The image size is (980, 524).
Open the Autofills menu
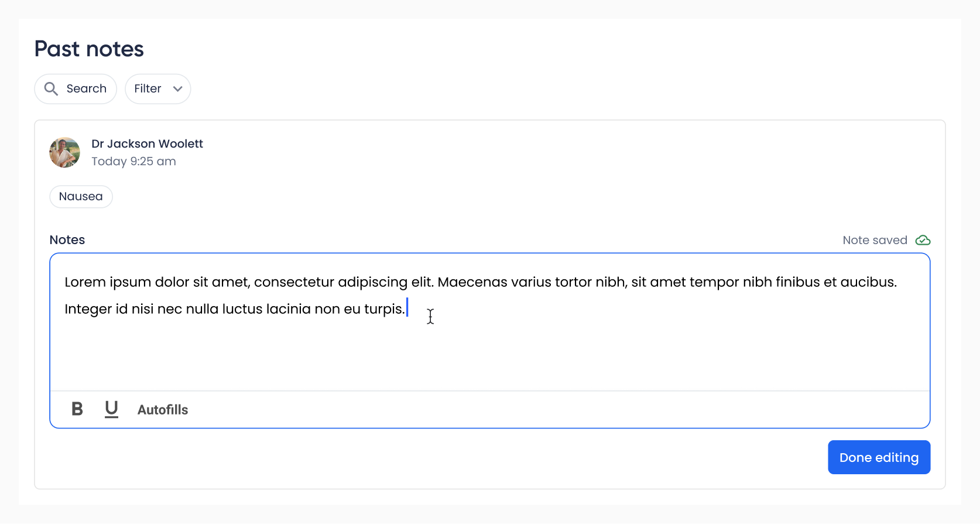click(x=163, y=410)
